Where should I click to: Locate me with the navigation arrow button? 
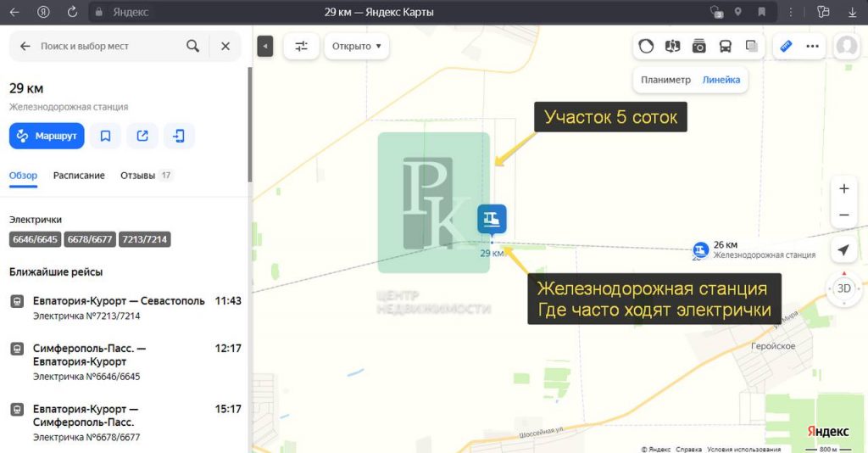pos(843,249)
